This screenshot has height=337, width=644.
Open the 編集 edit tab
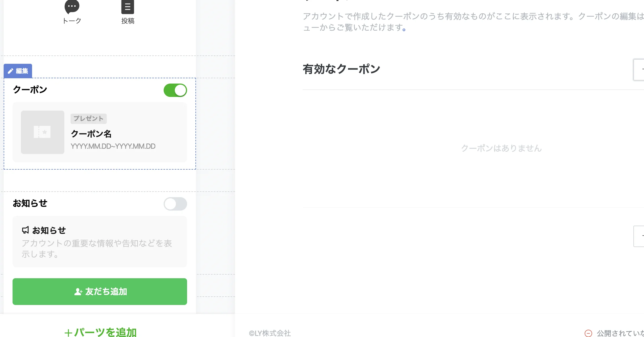[x=18, y=71]
